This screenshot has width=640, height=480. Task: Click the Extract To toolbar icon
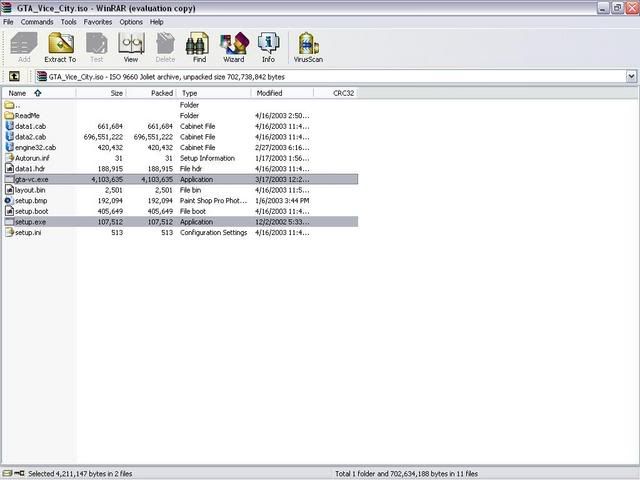pos(60,47)
